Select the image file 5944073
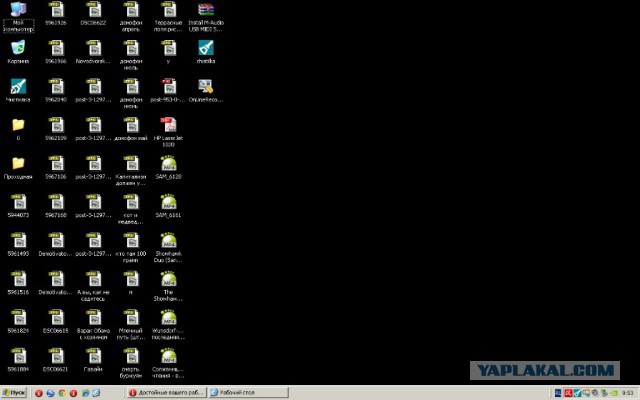The width and height of the screenshot is (640, 400). point(18,206)
